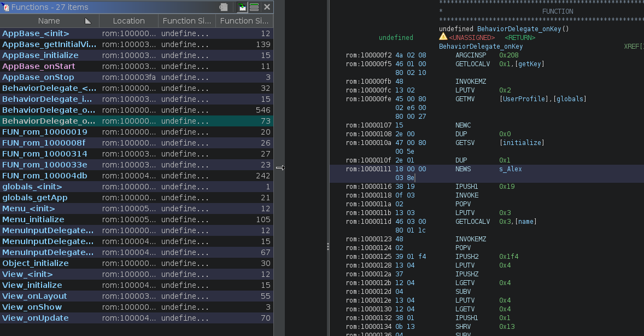Screen dimensions: 644x336
Task: Select FUN_rom_100004db function row
Action: pos(44,176)
